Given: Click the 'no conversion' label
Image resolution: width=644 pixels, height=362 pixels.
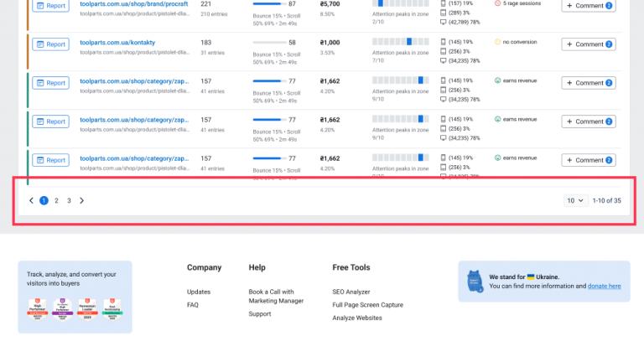Looking at the screenshot, I should tap(520, 42).
